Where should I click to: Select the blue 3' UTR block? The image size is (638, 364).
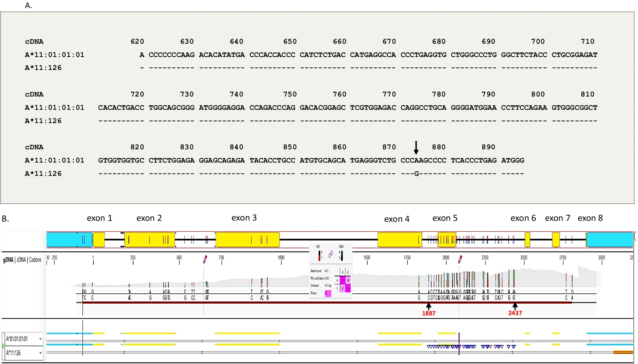click(x=609, y=240)
